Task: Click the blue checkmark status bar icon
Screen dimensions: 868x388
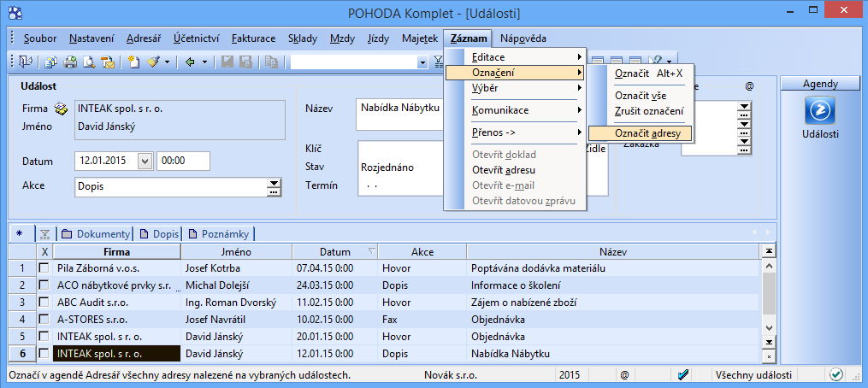Action: [683, 375]
